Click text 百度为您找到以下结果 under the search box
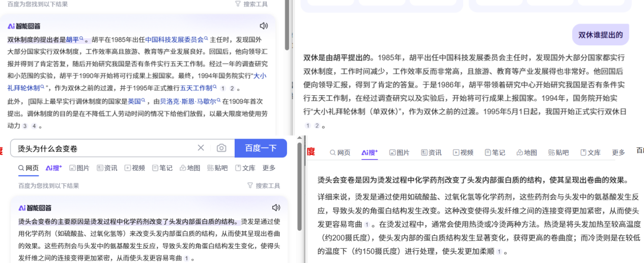 coord(49,186)
